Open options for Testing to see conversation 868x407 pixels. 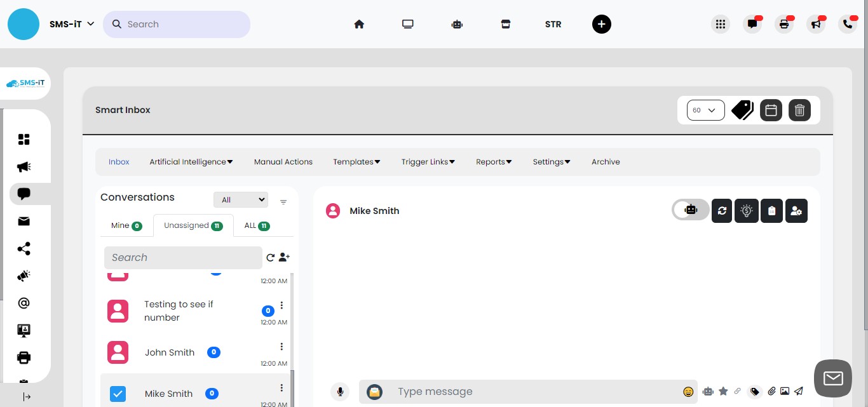pyautogui.click(x=281, y=305)
